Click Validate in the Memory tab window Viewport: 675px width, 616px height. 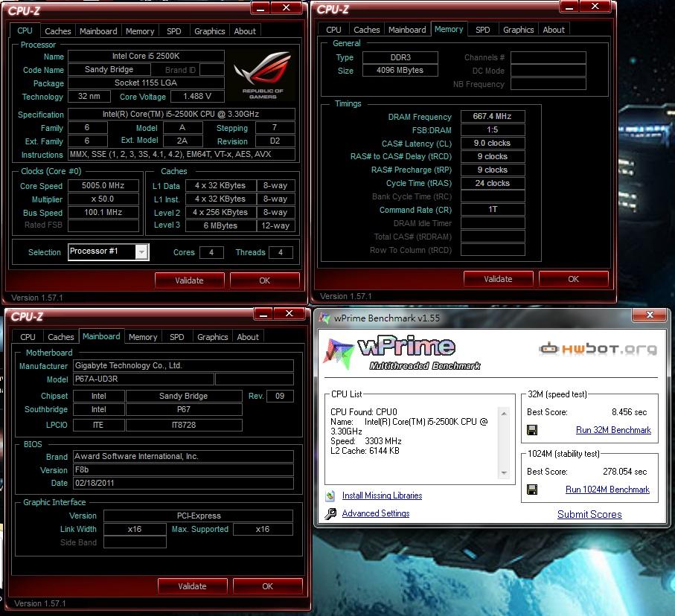tap(498, 279)
